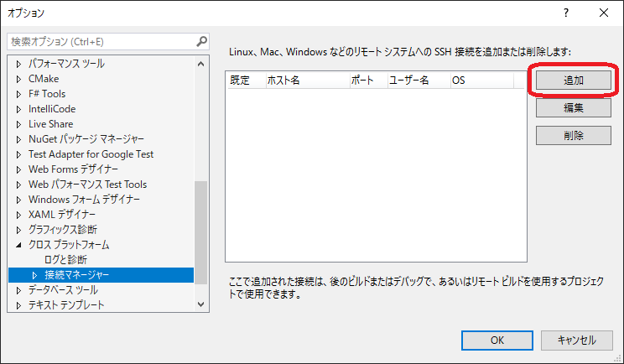
Task: Select the パフォーマンス ツール item
Action: [x=66, y=64]
